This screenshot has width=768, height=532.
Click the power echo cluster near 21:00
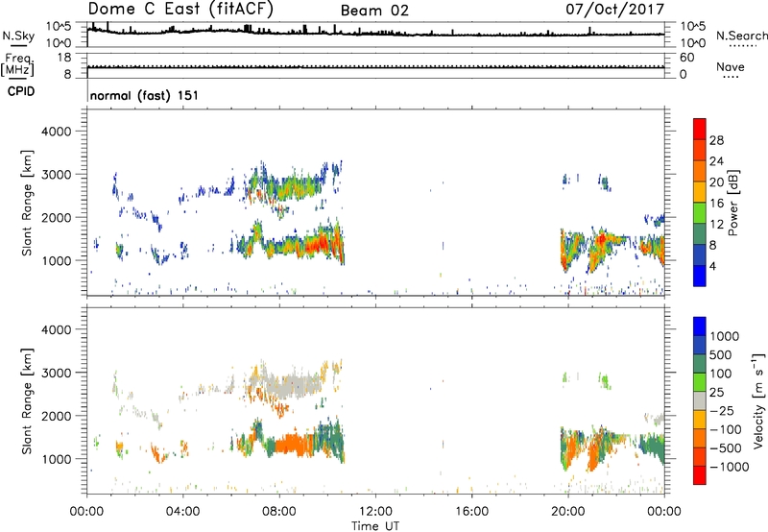pyautogui.click(x=600, y=248)
